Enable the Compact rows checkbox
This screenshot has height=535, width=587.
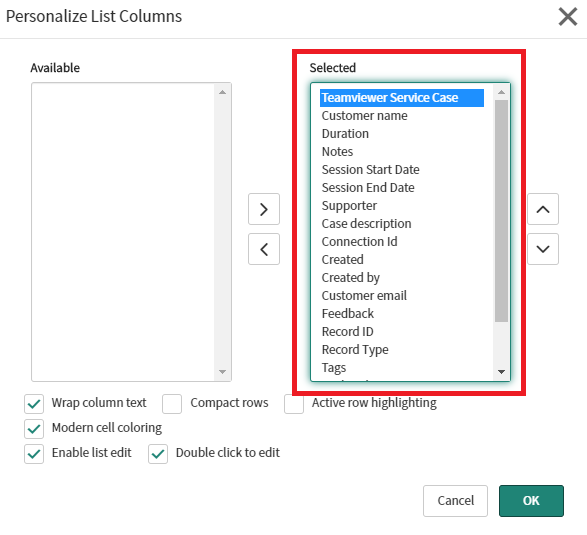tap(172, 404)
